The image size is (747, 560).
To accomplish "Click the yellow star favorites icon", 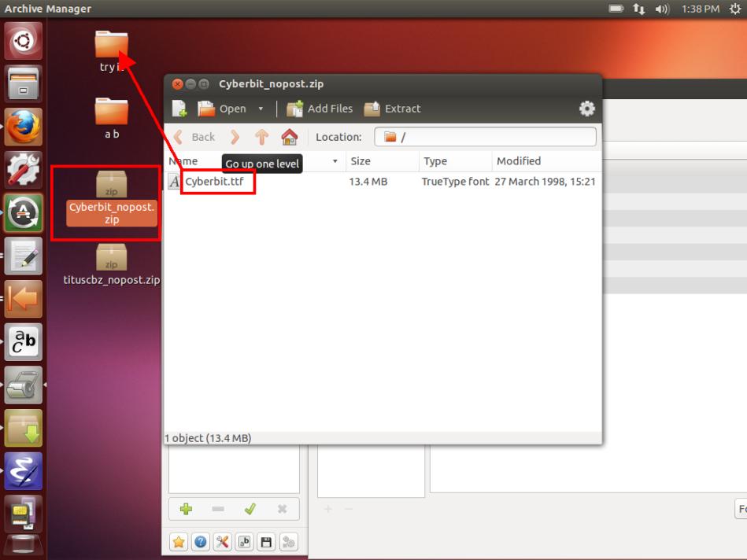I will [x=179, y=542].
